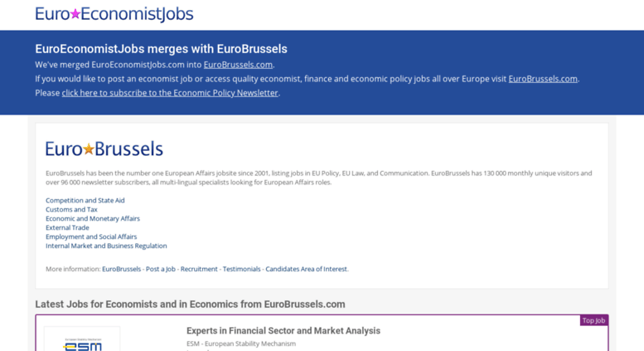The width and height of the screenshot is (644, 351).
Task: Visit EuroBrussels.com link ending second banner line
Action: (x=543, y=79)
